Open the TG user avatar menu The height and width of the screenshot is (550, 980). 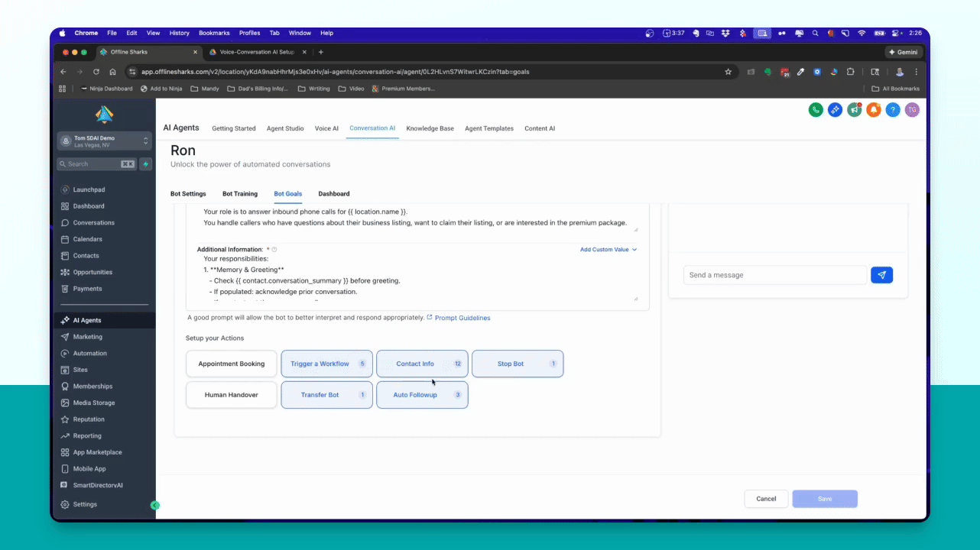click(x=912, y=110)
